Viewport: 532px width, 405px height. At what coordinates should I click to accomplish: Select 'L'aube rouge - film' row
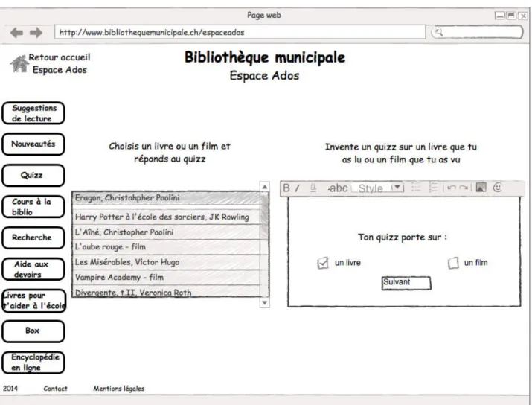(166, 247)
